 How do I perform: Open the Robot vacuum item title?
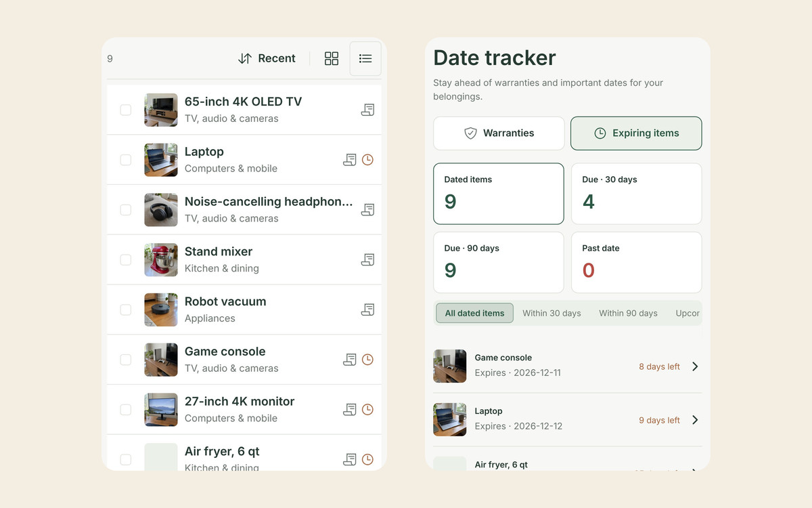pyautogui.click(x=225, y=301)
